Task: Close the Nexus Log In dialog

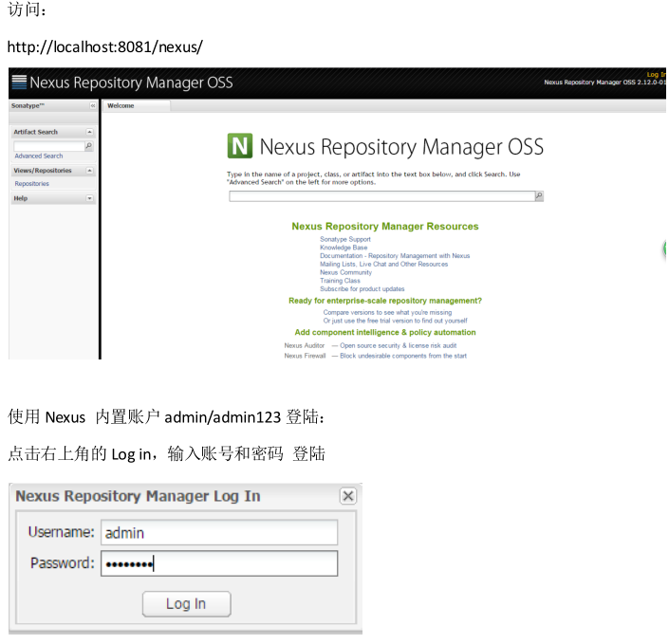Action: click(348, 496)
